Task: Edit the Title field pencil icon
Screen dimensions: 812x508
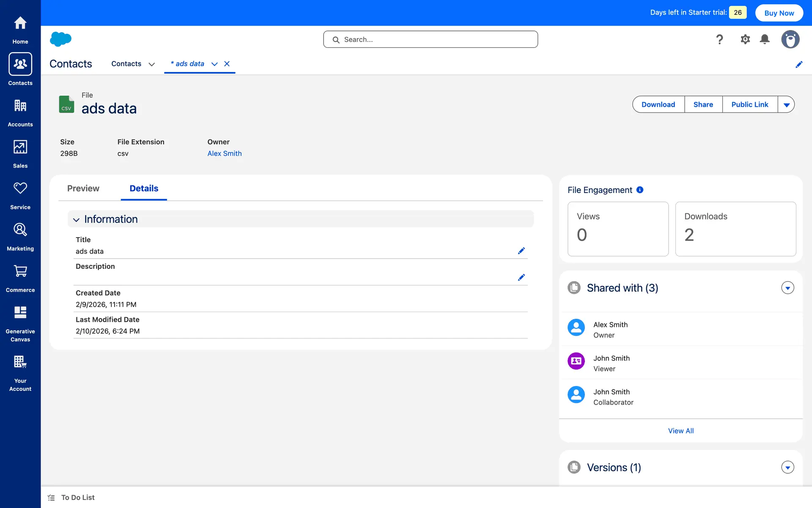Action: coord(521,251)
